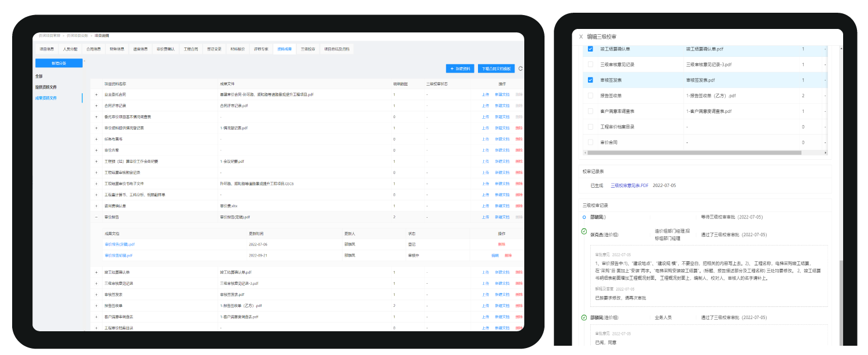Image resolution: width=868 pixels, height=355 pixels.
Task: Click 上传 for 咨询费确认单 row
Action: pyautogui.click(x=486, y=206)
